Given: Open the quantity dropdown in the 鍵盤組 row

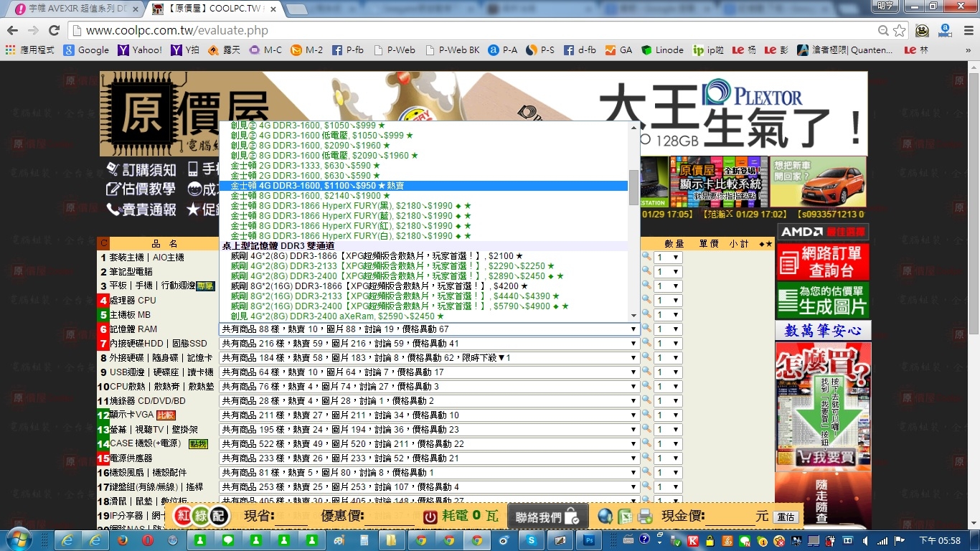Looking at the screenshot, I should tap(667, 487).
